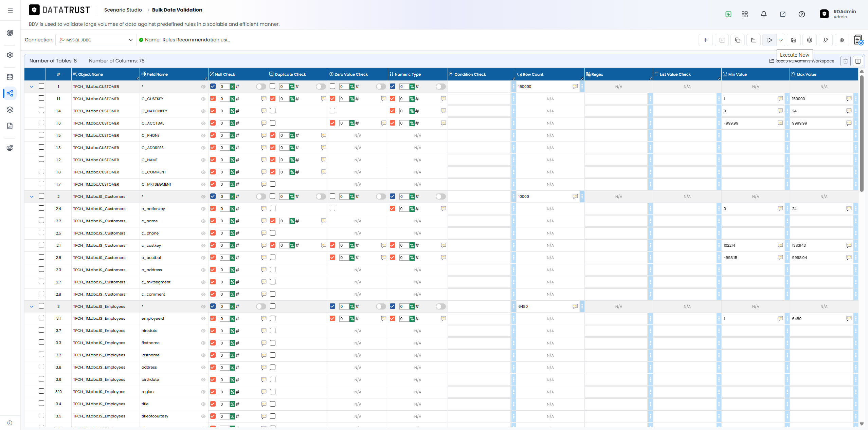Click the plus add icon in the toolbar
The image size is (868, 430).
pyautogui.click(x=705, y=40)
